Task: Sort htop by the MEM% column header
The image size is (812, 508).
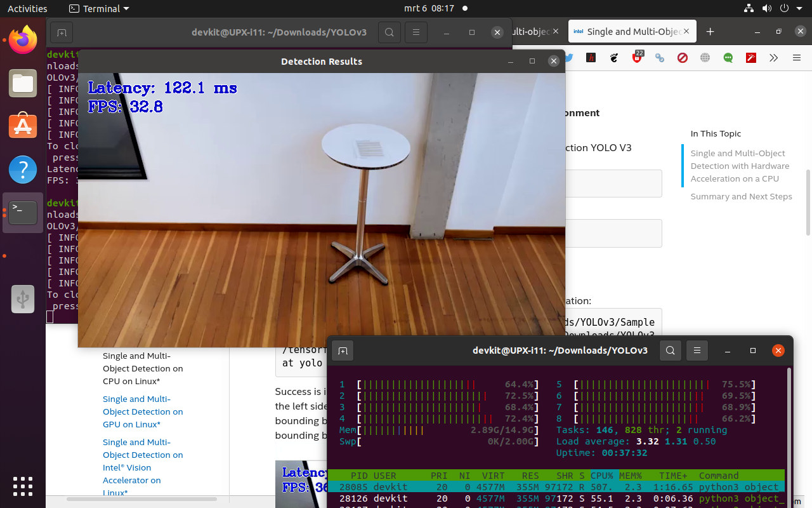Action: pyautogui.click(x=631, y=475)
